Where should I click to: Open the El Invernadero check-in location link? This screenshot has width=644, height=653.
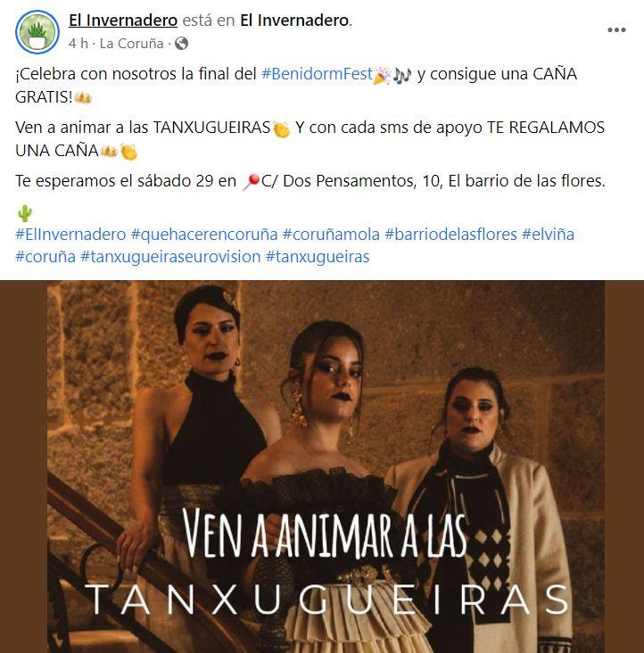point(294,20)
